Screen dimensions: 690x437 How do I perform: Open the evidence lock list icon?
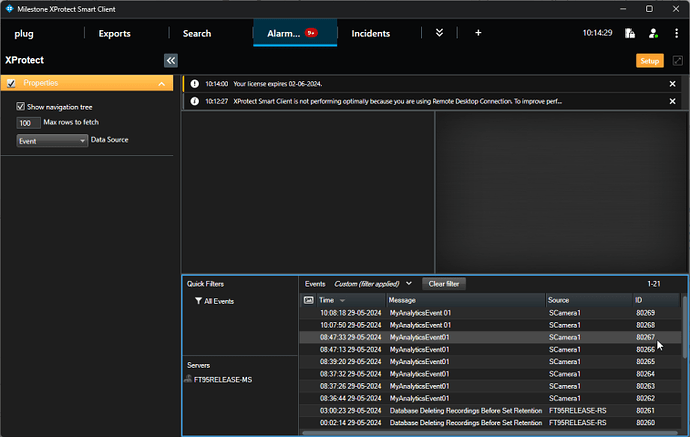[x=630, y=33]
